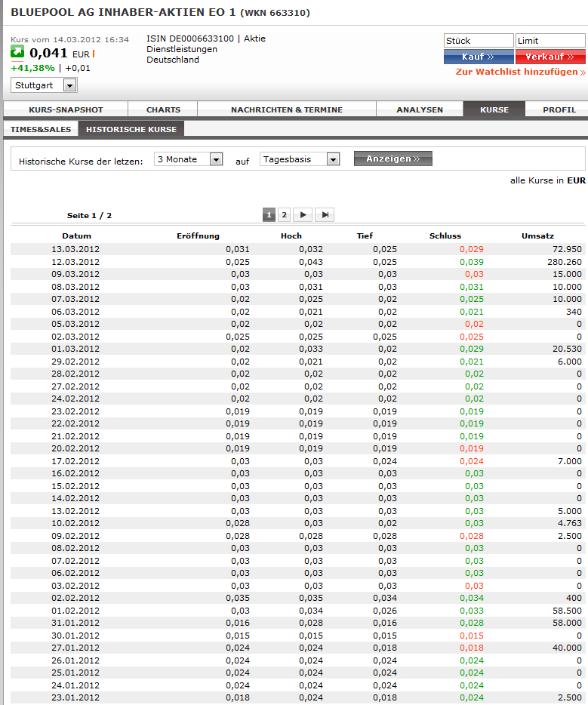The height and width of the screenshot is (705, 588).
Task: Click Umsatz value 4.763
Action: [570, 523]
